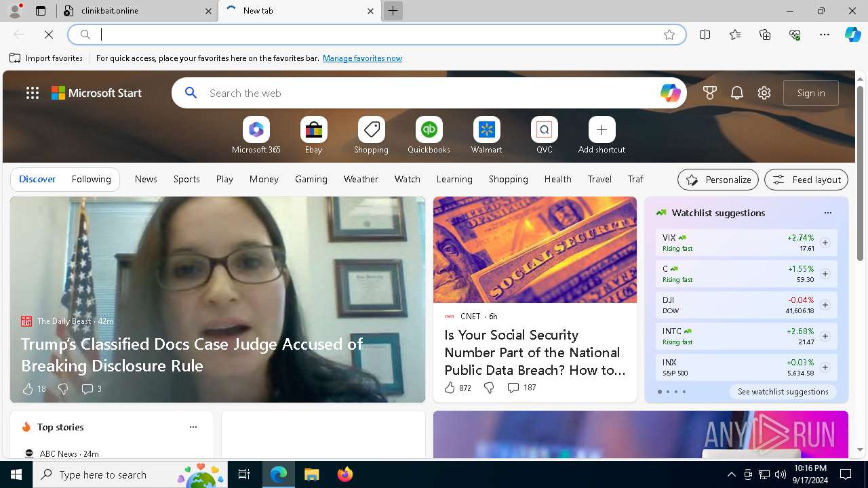Open Settings and more menu

pos(825,35)
